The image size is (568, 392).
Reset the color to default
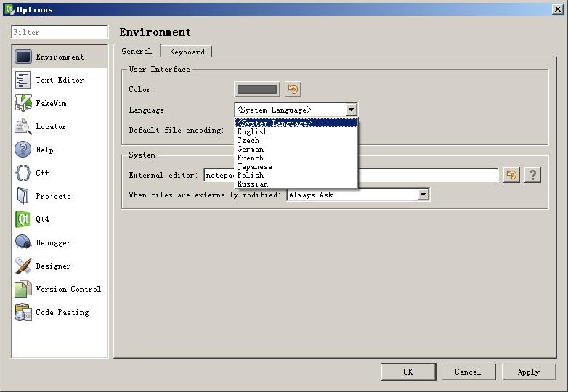[x=293, y=89]
